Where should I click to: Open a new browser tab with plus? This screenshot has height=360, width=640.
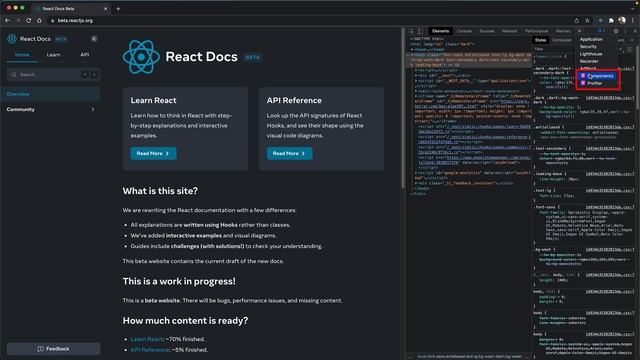point(118,8)
